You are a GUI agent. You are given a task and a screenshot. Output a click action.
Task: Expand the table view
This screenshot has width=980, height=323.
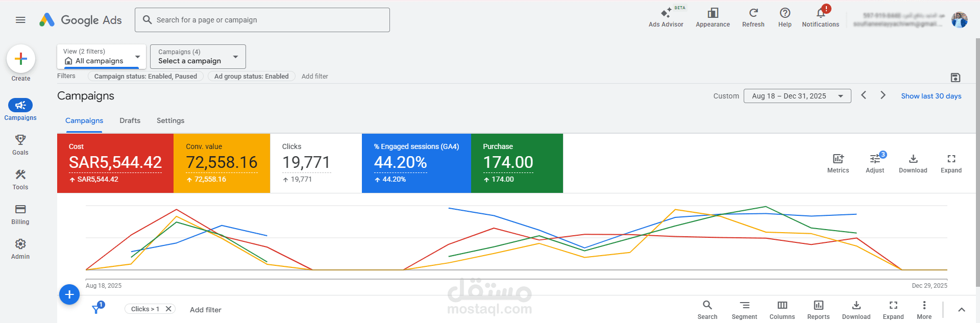893,310
